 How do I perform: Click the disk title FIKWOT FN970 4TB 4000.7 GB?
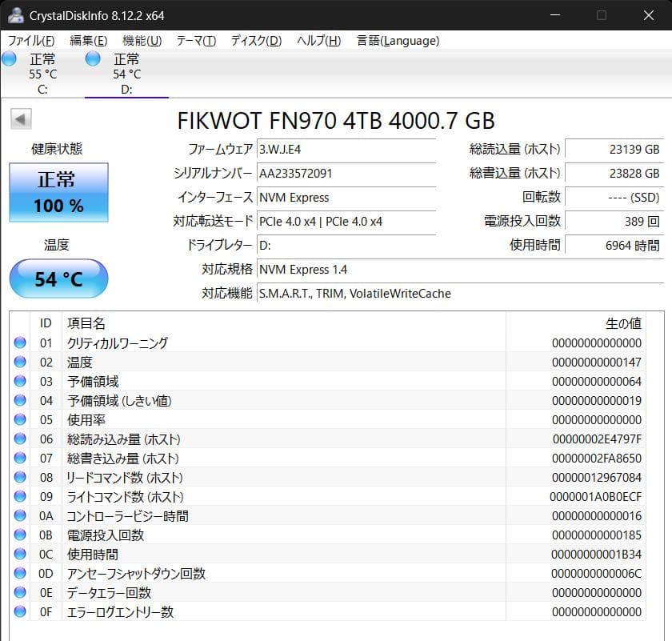336,121
